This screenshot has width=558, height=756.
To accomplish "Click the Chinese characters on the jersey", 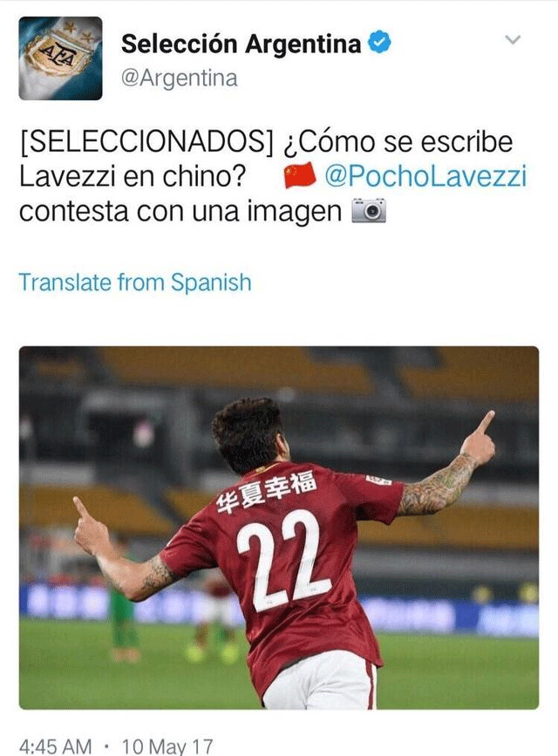I will coord(266,492).
